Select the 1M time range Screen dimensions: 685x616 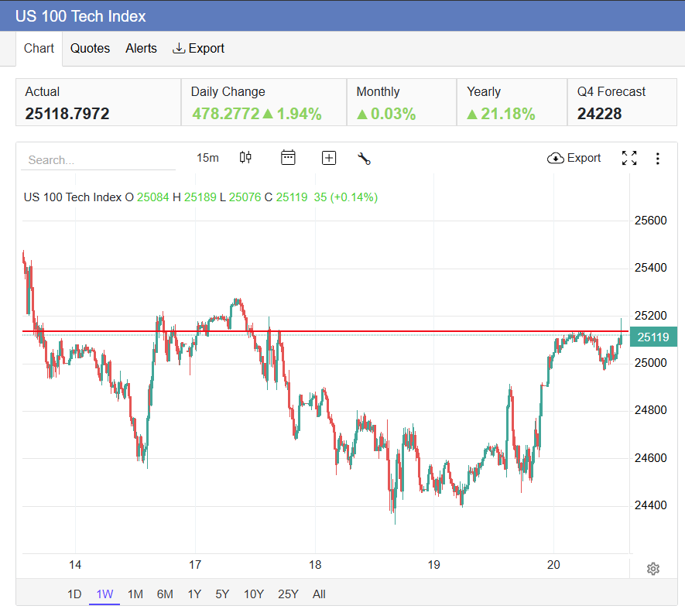click(135, 594)
